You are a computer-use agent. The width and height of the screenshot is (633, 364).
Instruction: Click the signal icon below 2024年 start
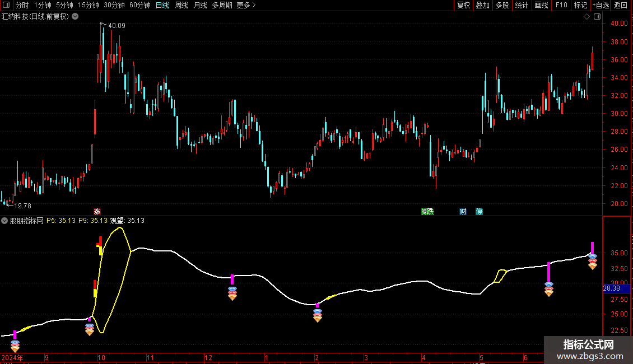pos(15,346)
